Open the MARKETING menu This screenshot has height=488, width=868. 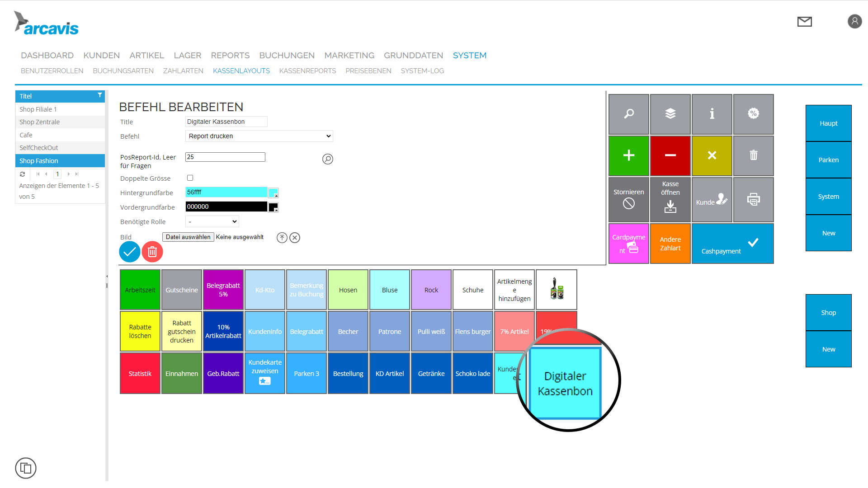(349, 55)
